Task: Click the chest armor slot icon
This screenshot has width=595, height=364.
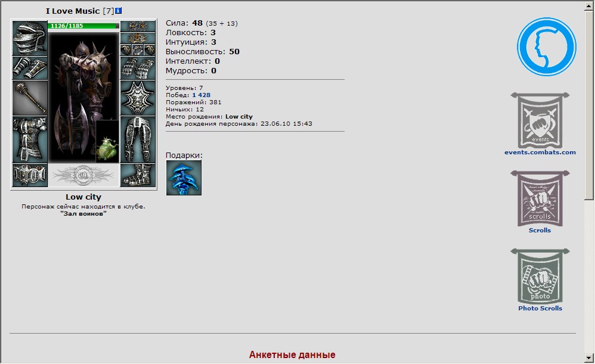Action: click(x=30, y=139)
